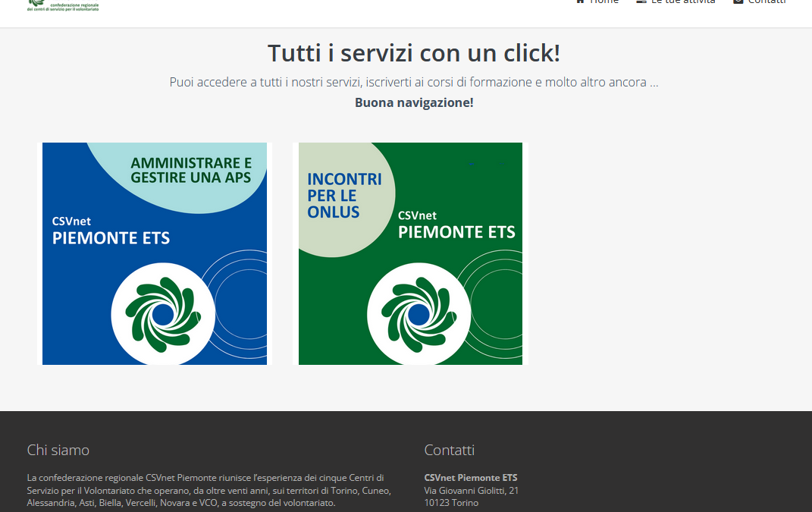Click the bold text Buona navigazione!

pos(414,102)
